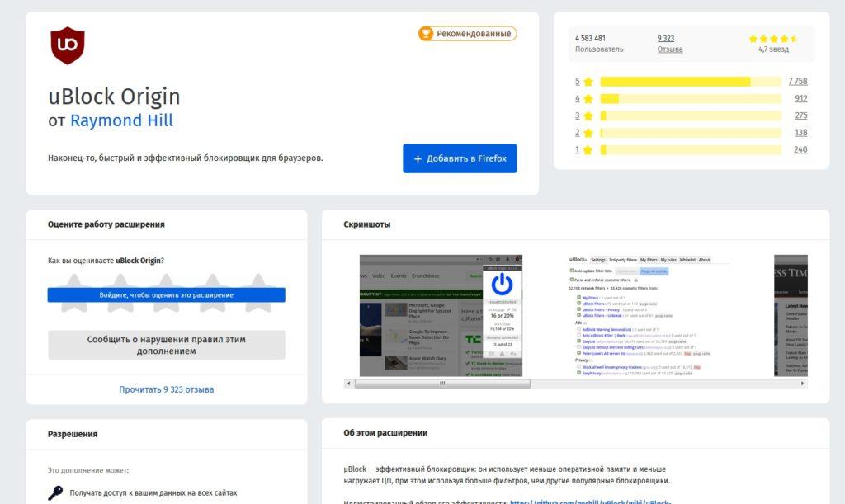The image size is (845, 504).
Task: Open Прочитать 9 323 отзыва link
Action: point(166,389)
